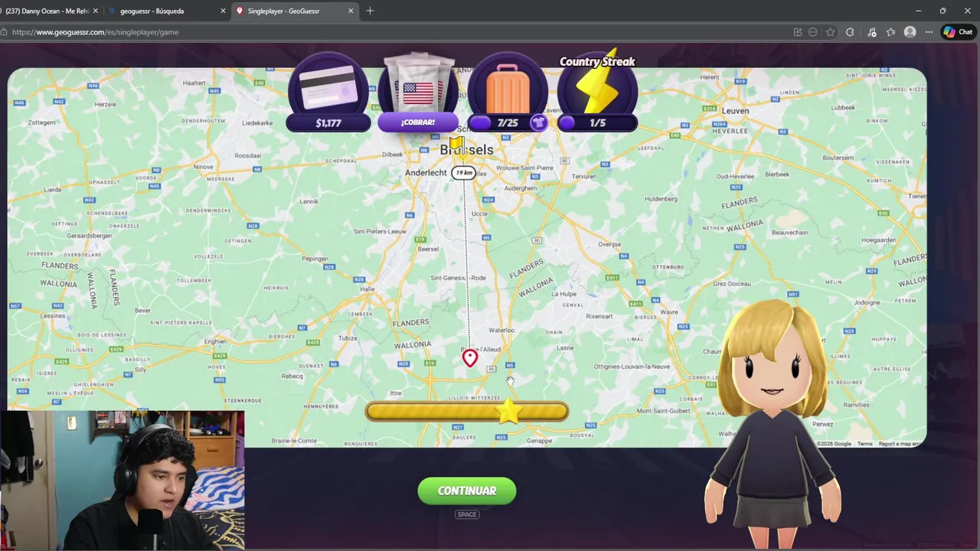Switch to the Danny Ocean YouTube tab
980x551 pixels.
tap(47, 11)
